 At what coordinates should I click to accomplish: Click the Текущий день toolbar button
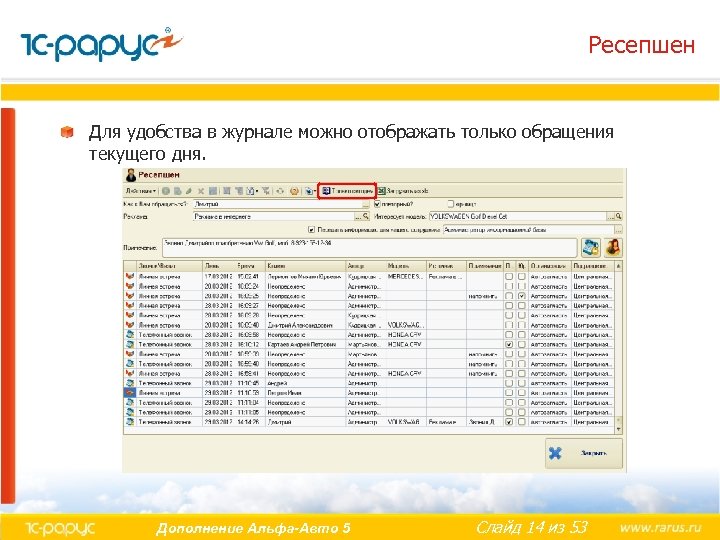(347, 191)
